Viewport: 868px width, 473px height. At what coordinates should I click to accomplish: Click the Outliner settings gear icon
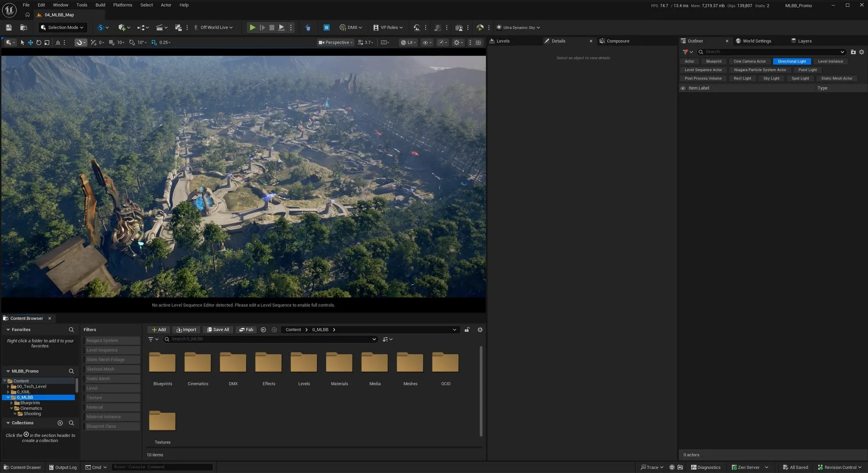(x=861, y=52)
